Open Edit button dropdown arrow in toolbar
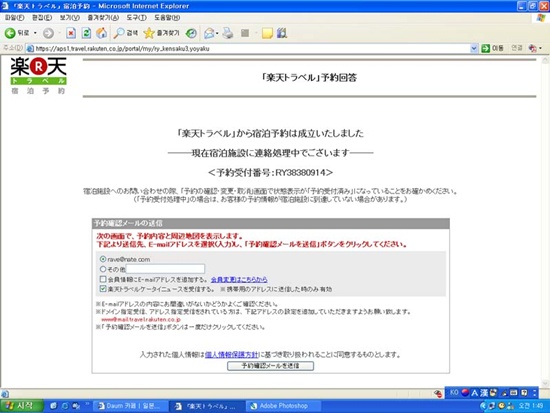The height and width of the screenshot is (413, 550). [x=256, y=33]
